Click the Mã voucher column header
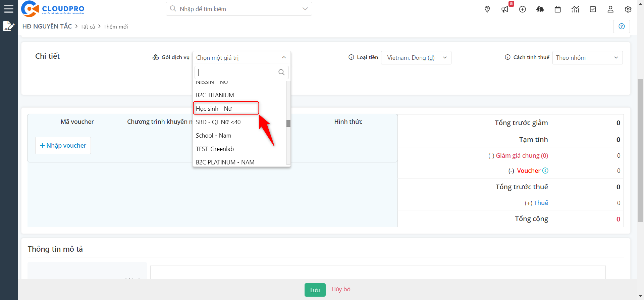Screen dimensions: 644x300 click(77, 121)
